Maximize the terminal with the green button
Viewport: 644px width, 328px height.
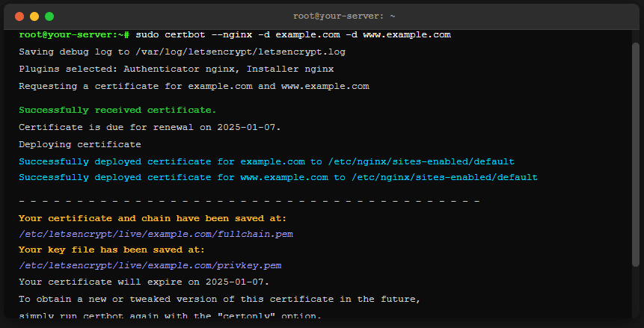tap(49, 16)
